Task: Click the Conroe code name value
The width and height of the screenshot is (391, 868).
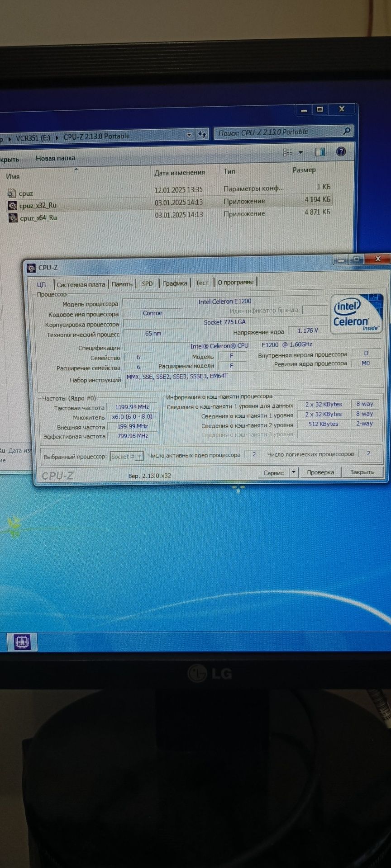Action: click(153, 313)
